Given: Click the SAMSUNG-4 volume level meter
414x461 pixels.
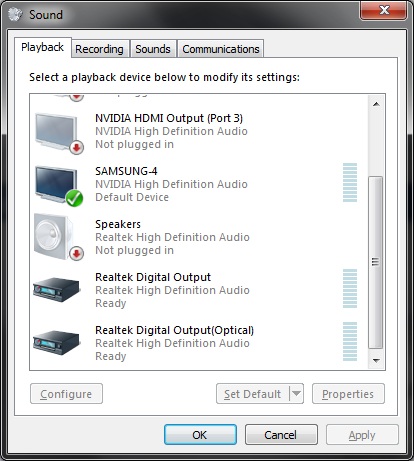Looking at the screenshot, I should pos(350,183).
